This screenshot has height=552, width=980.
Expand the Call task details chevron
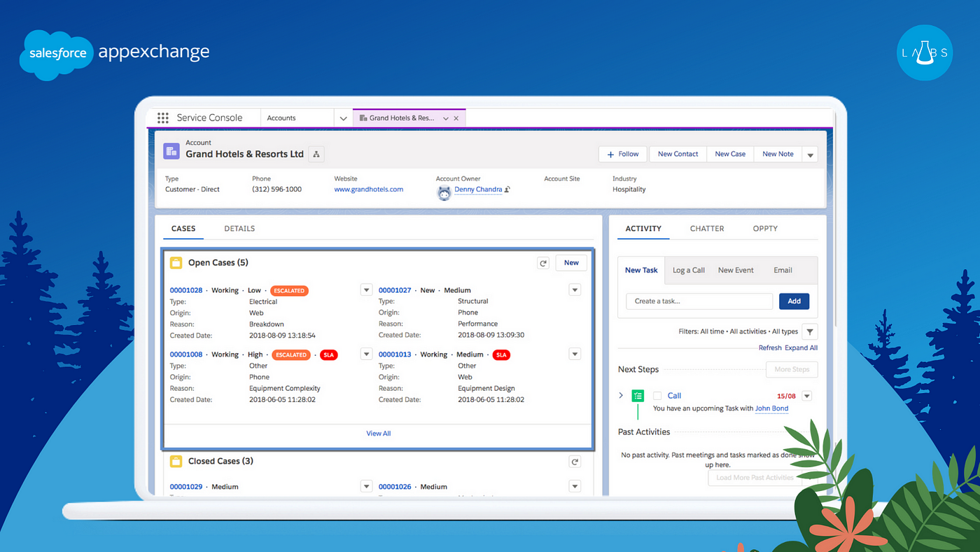tap(621, 396)
